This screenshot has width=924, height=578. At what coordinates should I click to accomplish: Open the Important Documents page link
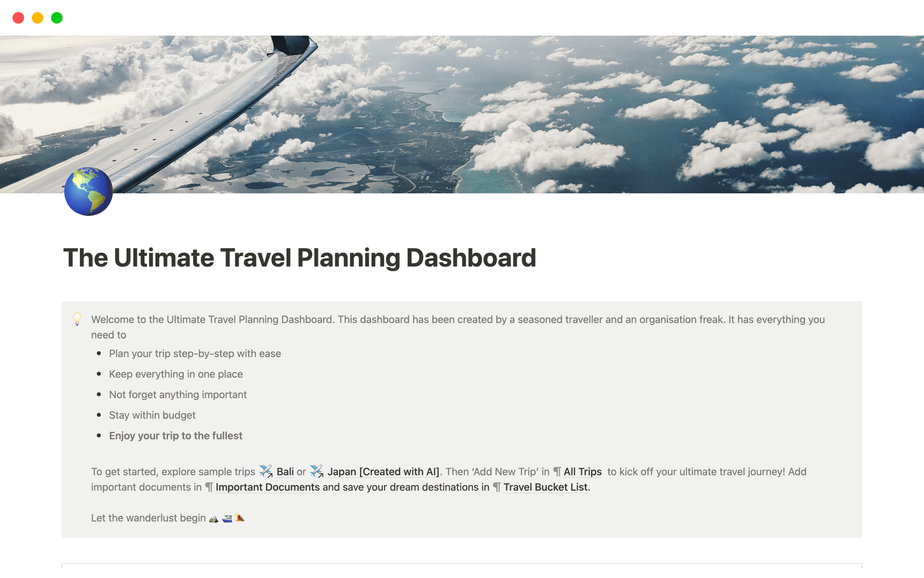pos(268,487)
